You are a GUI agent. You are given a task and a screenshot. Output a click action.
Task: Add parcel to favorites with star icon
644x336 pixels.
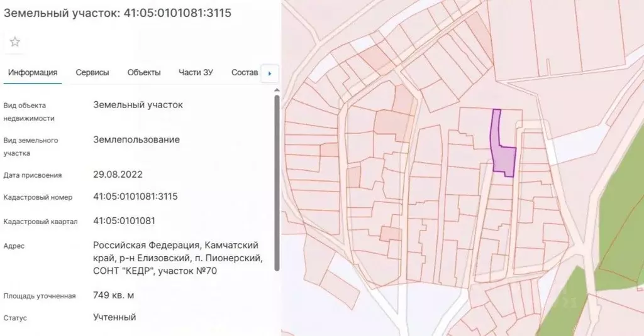[15, 42]
